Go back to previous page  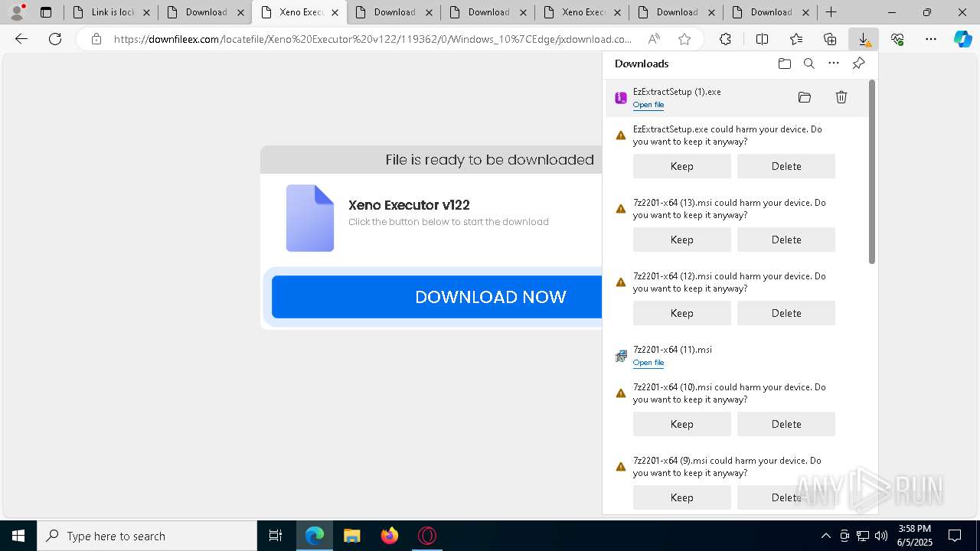(x=21, y=39)
